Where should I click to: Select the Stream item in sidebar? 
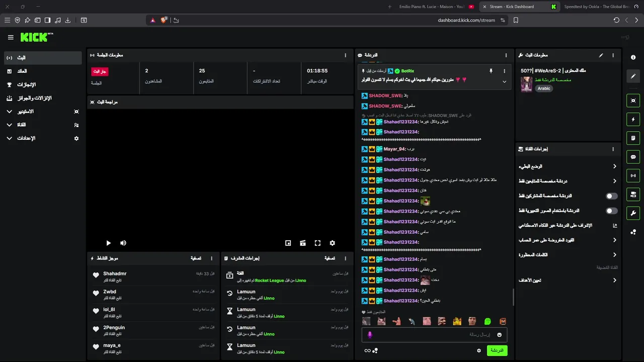[42, 58]
